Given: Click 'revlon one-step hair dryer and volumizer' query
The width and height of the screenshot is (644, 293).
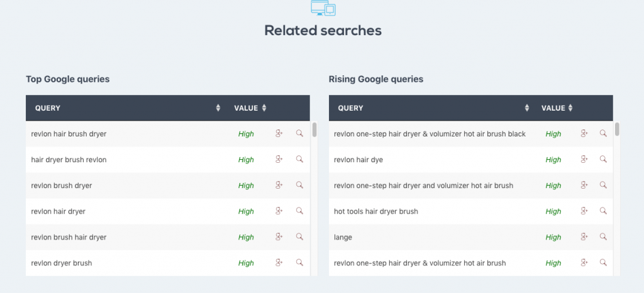Looking at the screenshot, I should pyautogui.click(x=423, y=185).
